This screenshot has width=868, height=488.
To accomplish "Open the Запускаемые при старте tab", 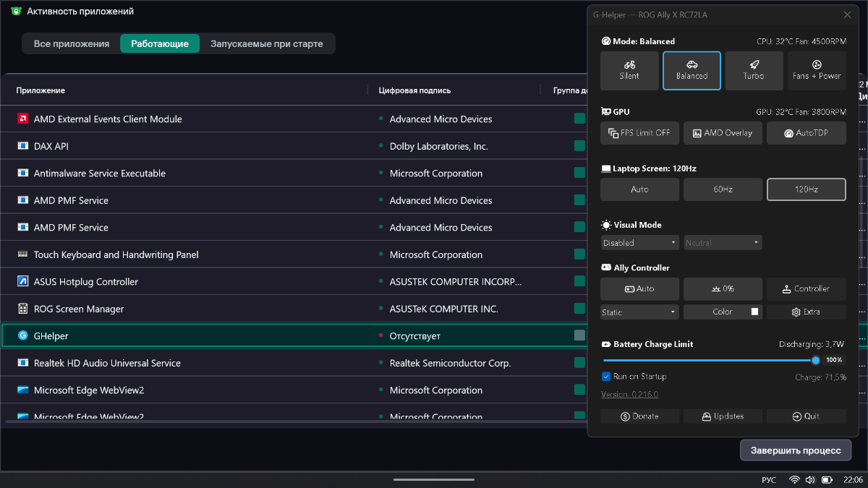I will pos(267,44).
